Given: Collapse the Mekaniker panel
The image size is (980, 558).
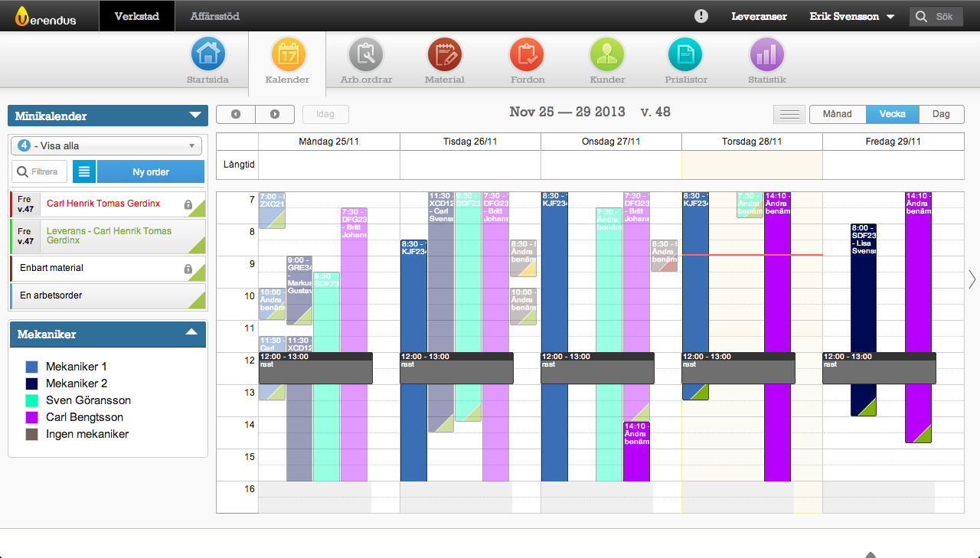Looking at the screenshot, I should click(191, 333).
